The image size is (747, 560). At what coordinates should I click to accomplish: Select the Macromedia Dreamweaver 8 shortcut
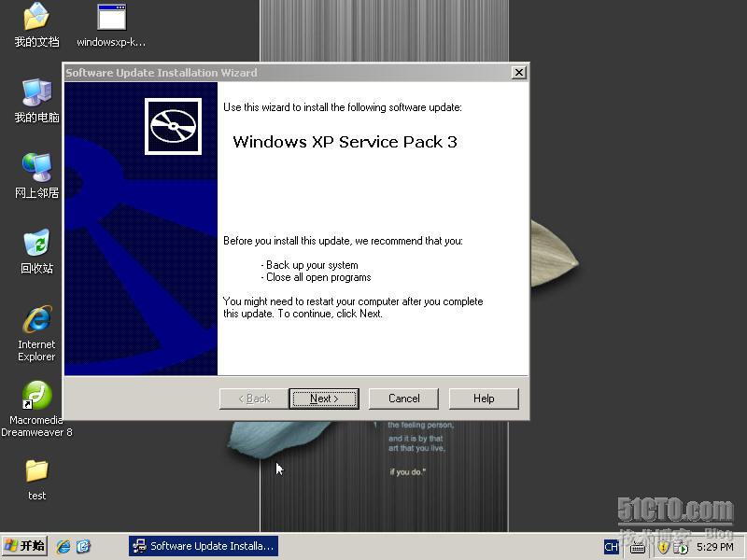[x=36, y=409]
